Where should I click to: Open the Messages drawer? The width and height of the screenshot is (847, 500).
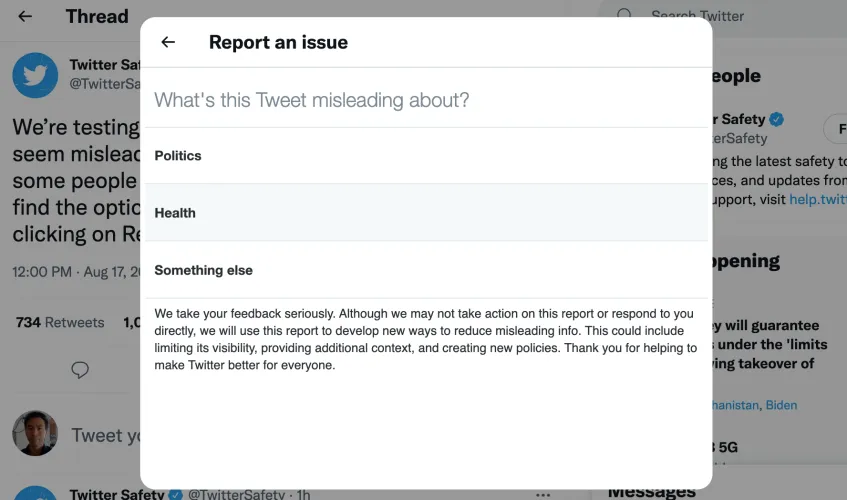click(652, 491)
